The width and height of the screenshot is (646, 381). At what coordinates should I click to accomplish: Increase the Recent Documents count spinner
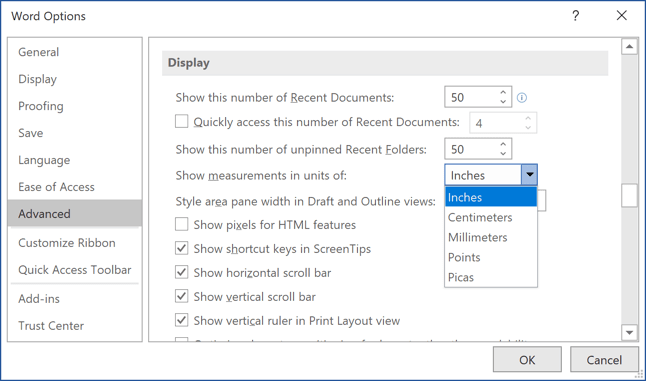point(503,92)
